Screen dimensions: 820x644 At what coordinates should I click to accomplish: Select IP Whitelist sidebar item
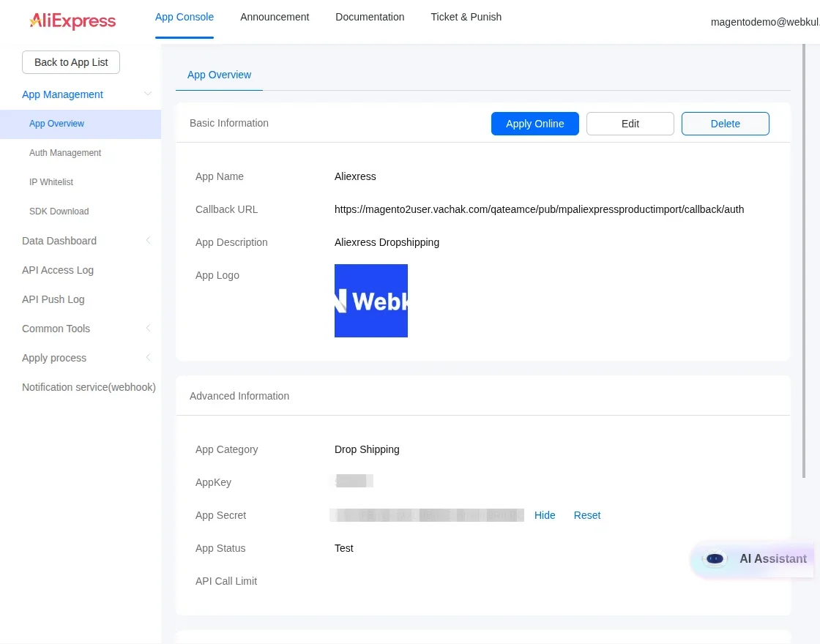click(51, 182)
